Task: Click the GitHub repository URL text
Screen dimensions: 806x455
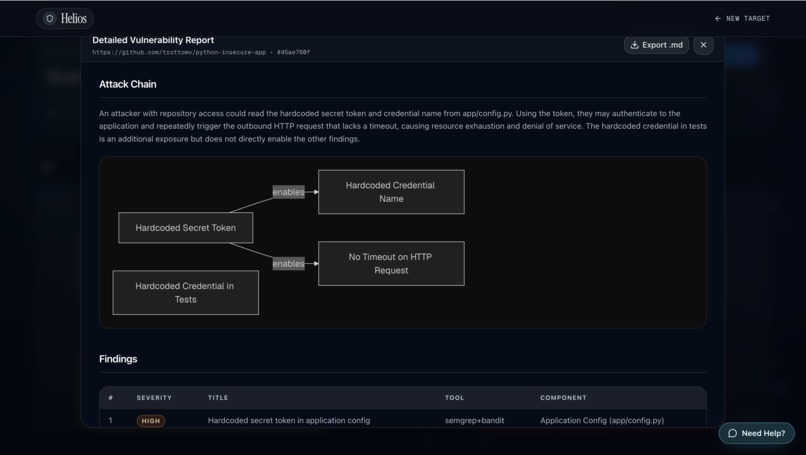Action: 179,52
